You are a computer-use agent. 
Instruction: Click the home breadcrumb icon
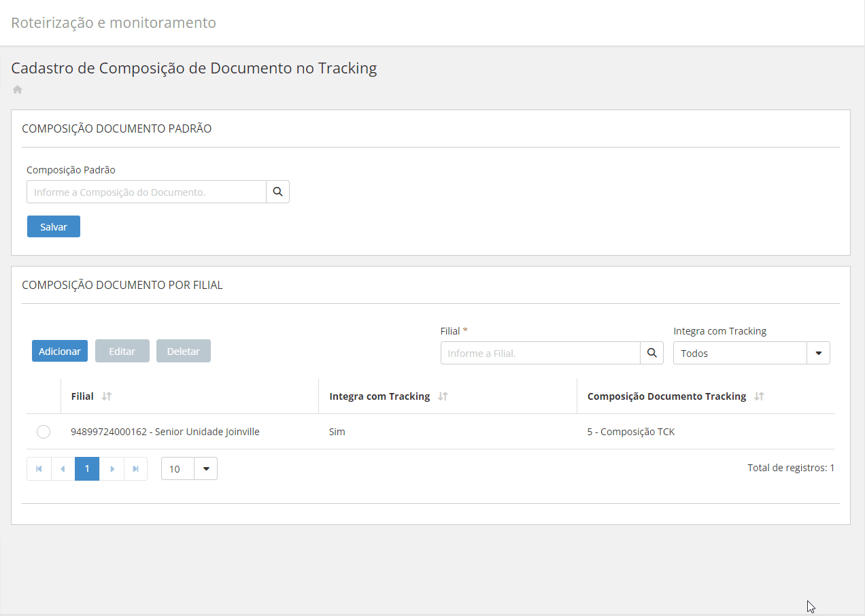(x=18, y=89)
